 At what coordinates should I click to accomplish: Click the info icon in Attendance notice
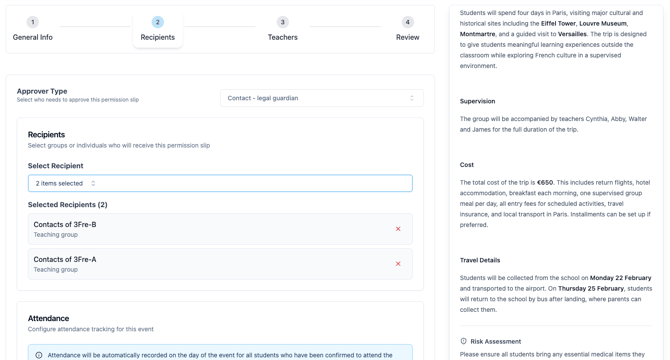tap(39, 355)
